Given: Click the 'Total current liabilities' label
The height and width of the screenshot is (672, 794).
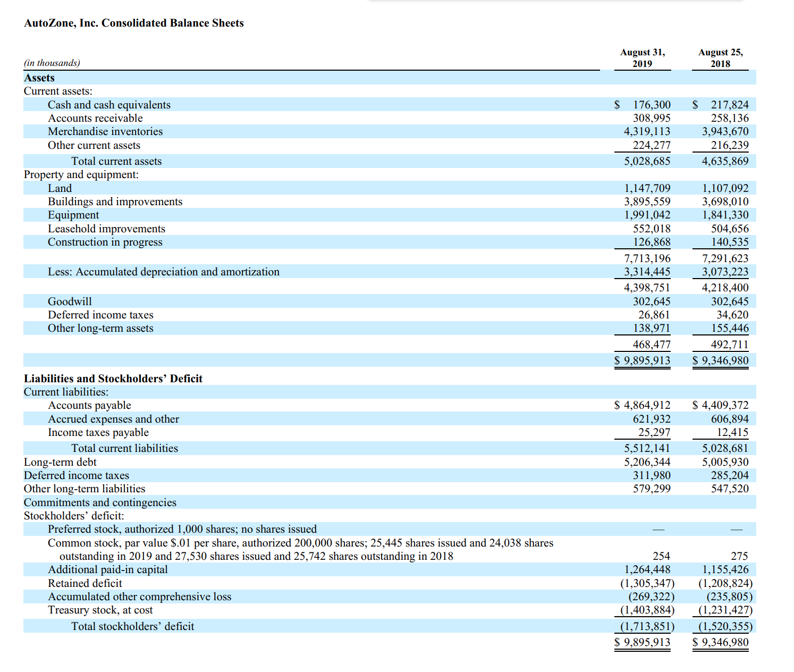Looking at the screenshot, I should point(125,448).
